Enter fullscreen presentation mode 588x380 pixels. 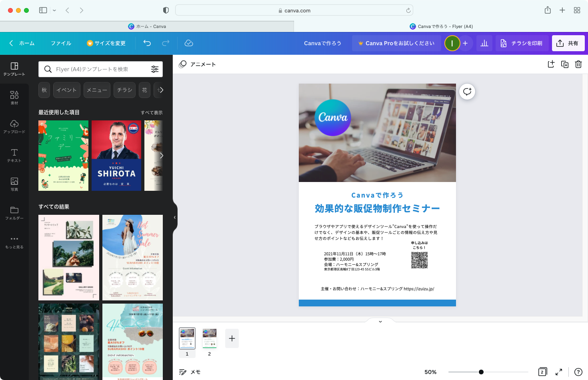[x=559, y=372]
